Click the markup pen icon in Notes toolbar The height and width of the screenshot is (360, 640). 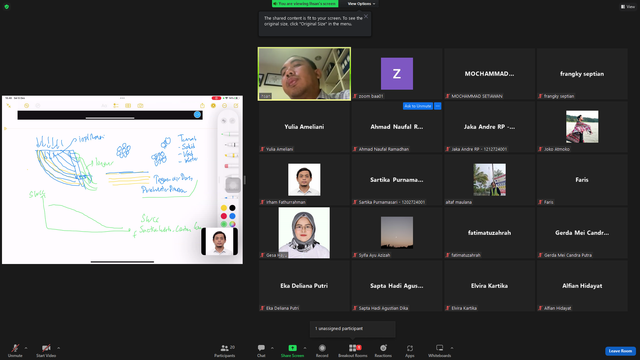[x=213, y=106]
